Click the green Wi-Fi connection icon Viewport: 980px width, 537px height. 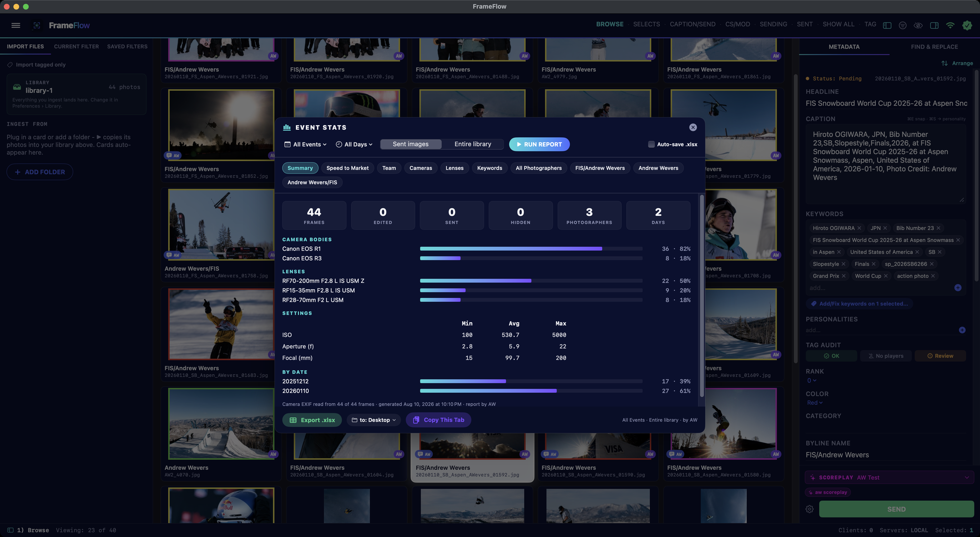[x=950, y=26]
